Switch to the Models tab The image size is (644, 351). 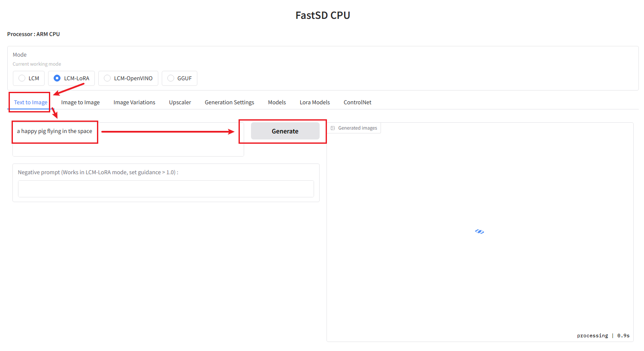(x=277, y=102)
